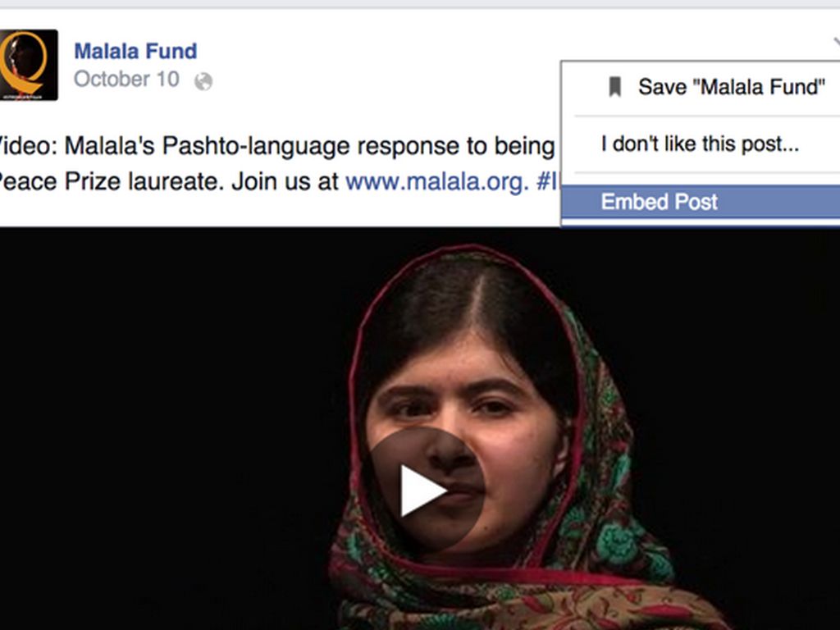
Task: Click the hashtag link after malala.org
Action: (x=547, y=181)
